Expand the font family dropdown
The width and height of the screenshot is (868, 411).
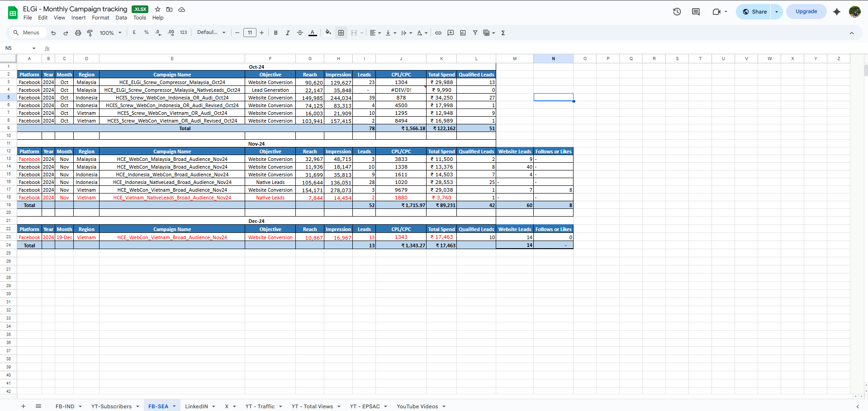pos(211,33)
